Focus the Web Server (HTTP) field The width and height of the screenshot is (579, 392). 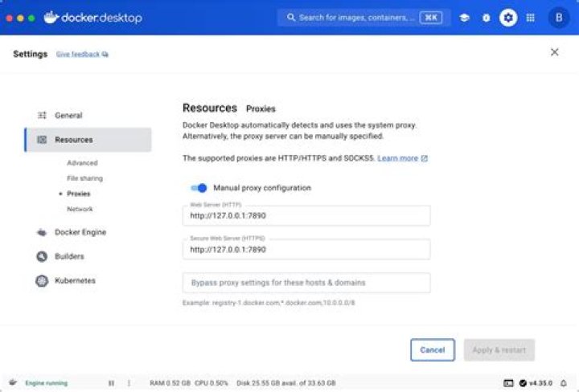(306, 216)
